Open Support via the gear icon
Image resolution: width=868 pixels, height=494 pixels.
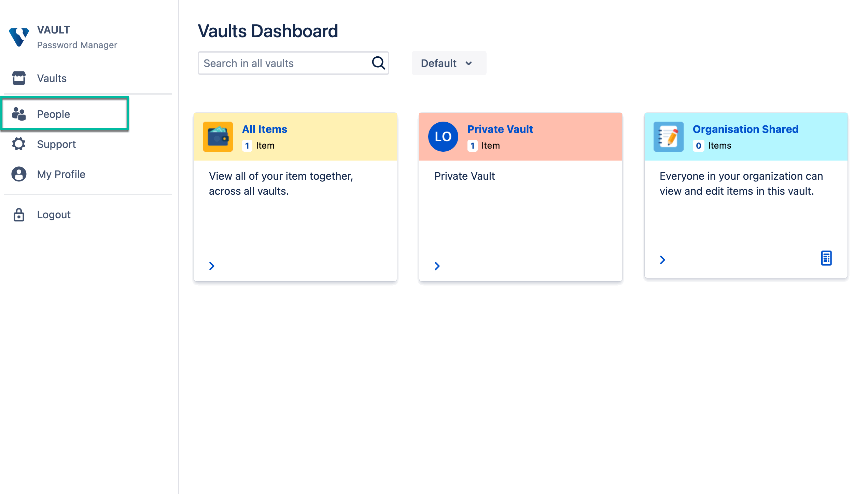coord(18,144)
